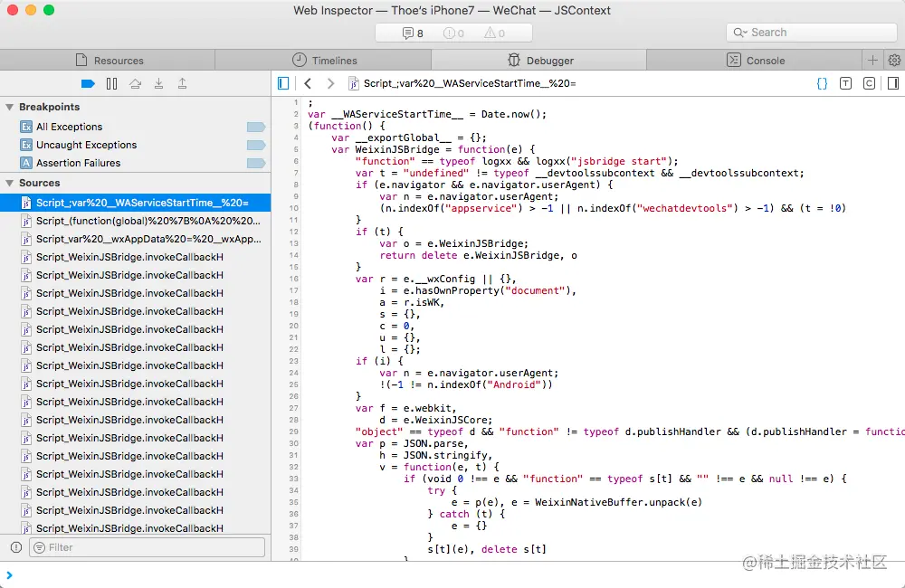Pause script execution in debugger
Viewport: 905px width, 588px height.
point(111,84)
